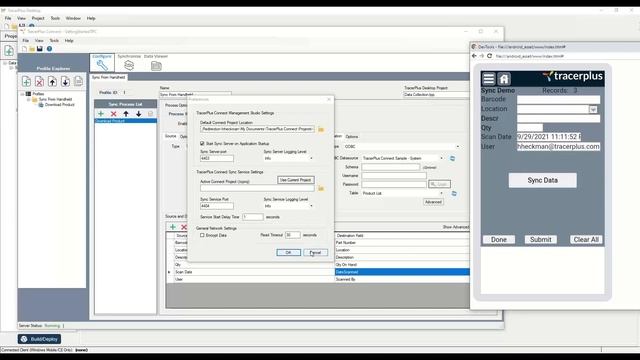Open Help menu in TracerPlus Connect window
The image size is (640, 360).
click(69, 41)
